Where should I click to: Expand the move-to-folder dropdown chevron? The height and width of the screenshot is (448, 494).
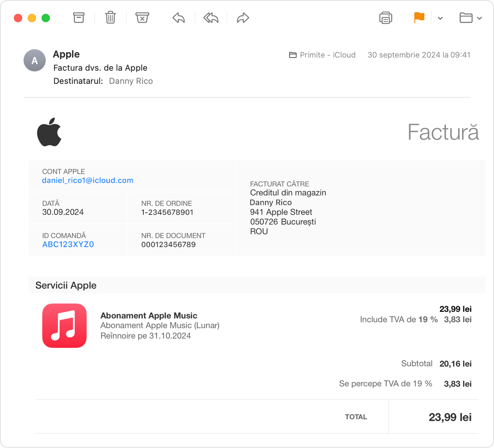coord(480,18)
